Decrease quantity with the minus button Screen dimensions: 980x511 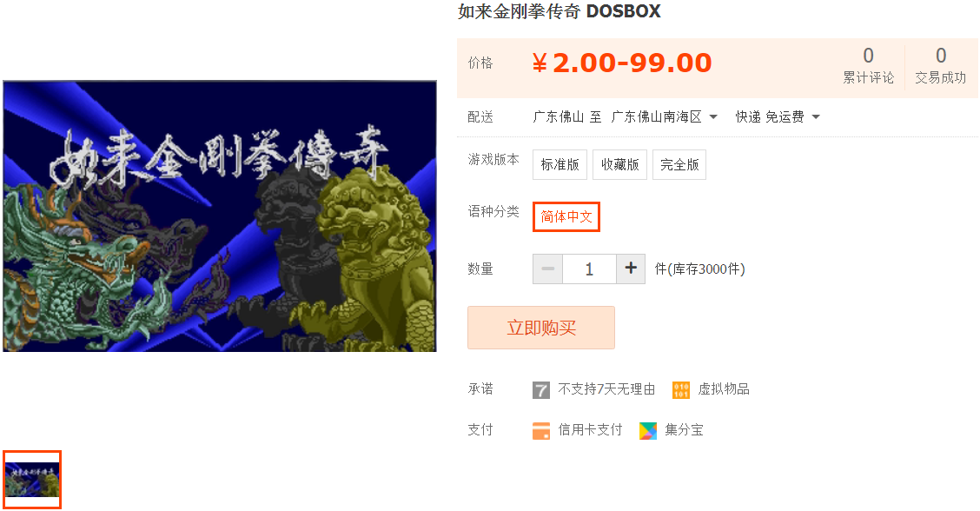[547, 269]
